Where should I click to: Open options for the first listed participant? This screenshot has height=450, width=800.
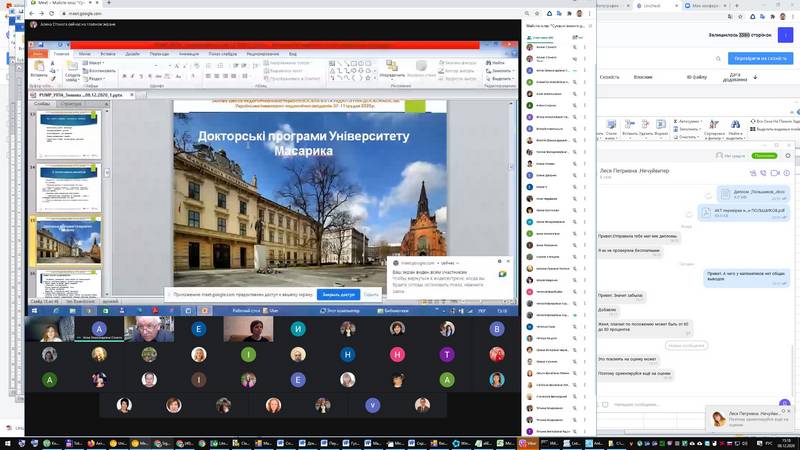tap(585, 47)
